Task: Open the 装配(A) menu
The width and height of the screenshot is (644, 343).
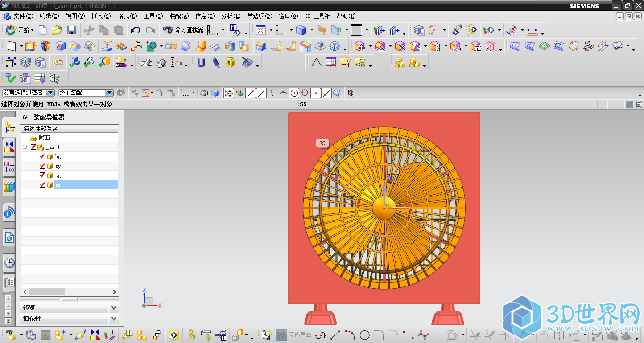Action: [179, 16]
